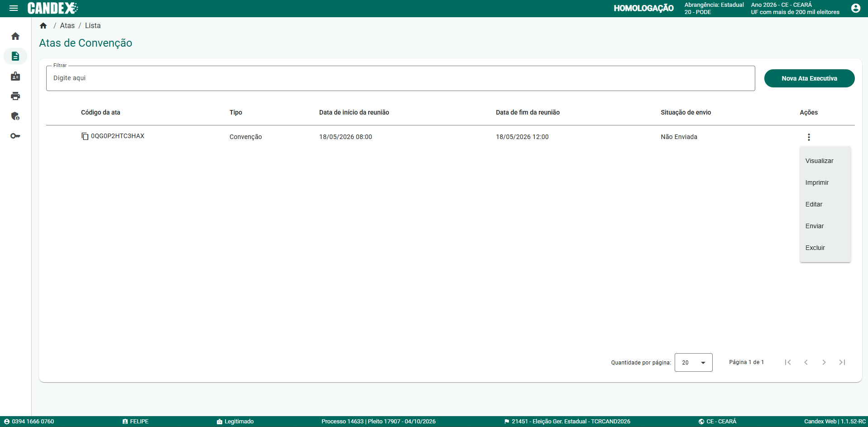Open the user account icon
The height and width of the screenshot is (427, 868).
pos(855,8)
